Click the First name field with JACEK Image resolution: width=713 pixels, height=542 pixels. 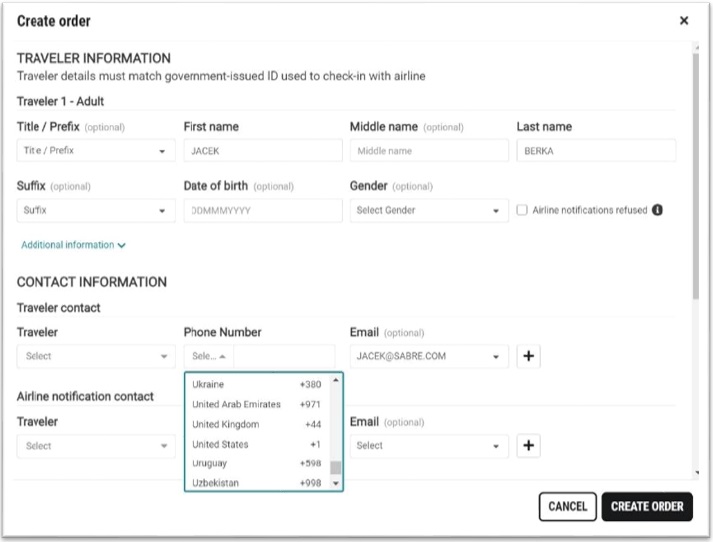click(263, 151)
